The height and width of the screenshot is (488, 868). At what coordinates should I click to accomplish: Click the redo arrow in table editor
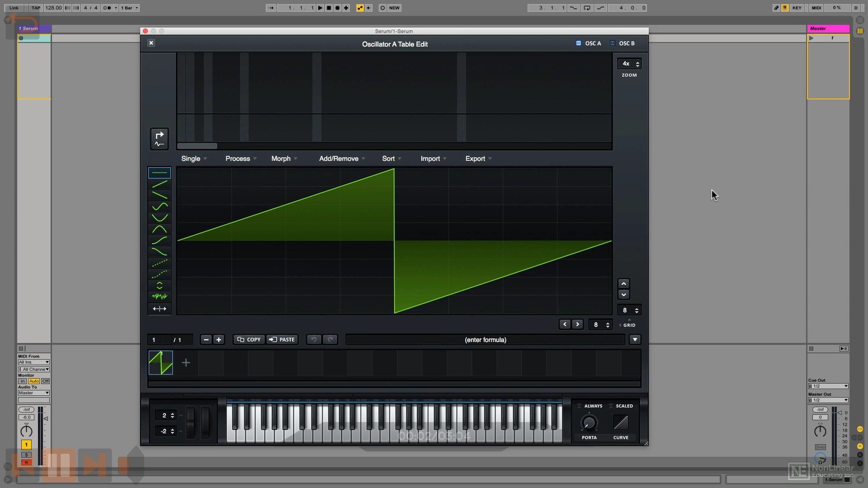tap(330, 339)
